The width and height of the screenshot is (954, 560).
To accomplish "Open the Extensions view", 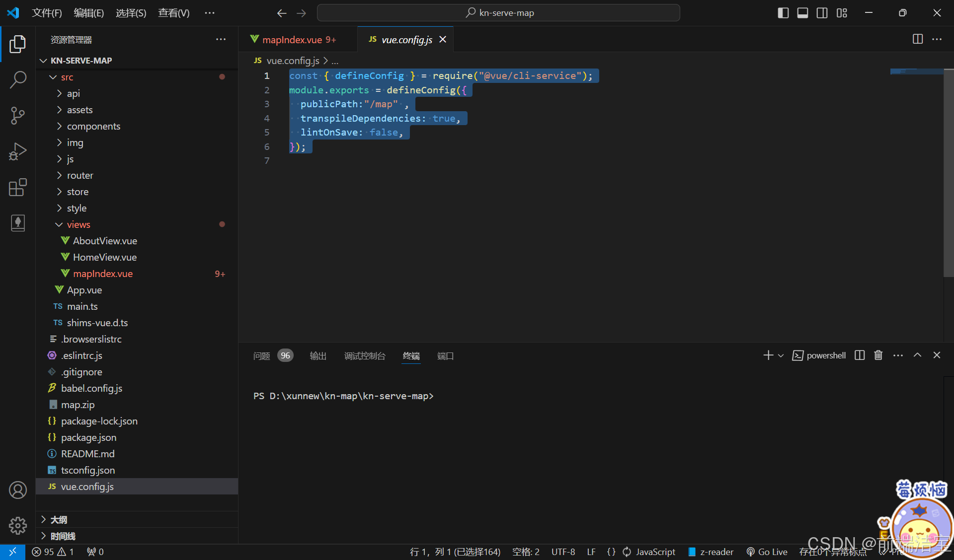I will (x=18, y=187).
